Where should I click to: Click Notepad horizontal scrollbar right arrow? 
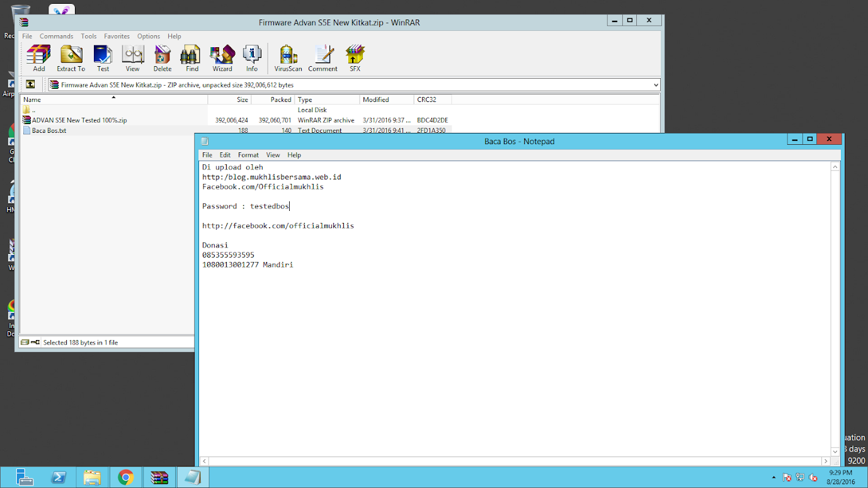click(x=826, y=462)
